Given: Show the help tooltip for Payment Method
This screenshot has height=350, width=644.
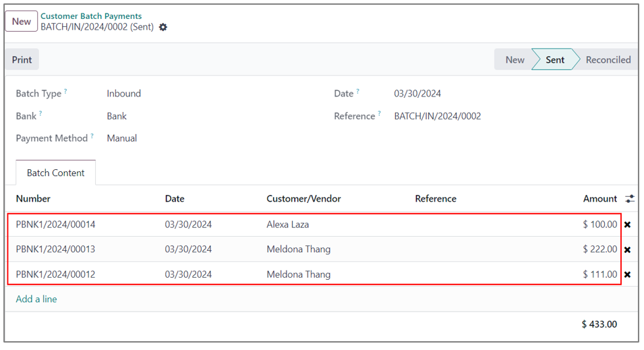Looking at the screenshot, I should tap(92, 136).
